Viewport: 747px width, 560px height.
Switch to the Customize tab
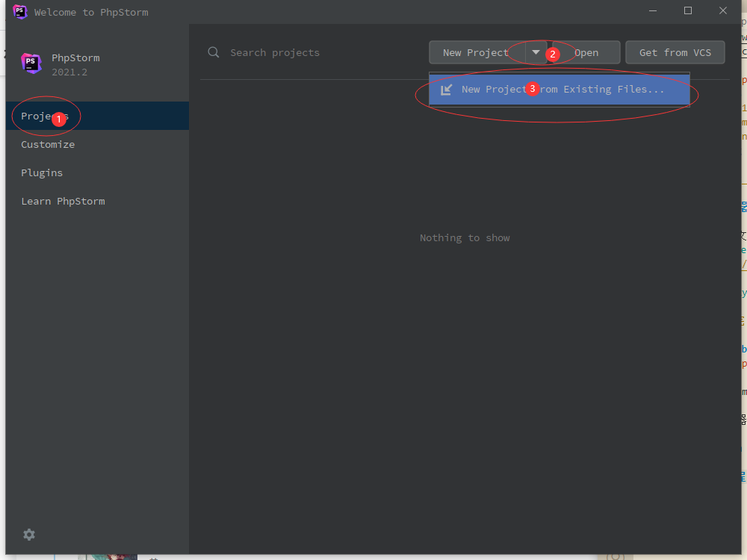48,144
